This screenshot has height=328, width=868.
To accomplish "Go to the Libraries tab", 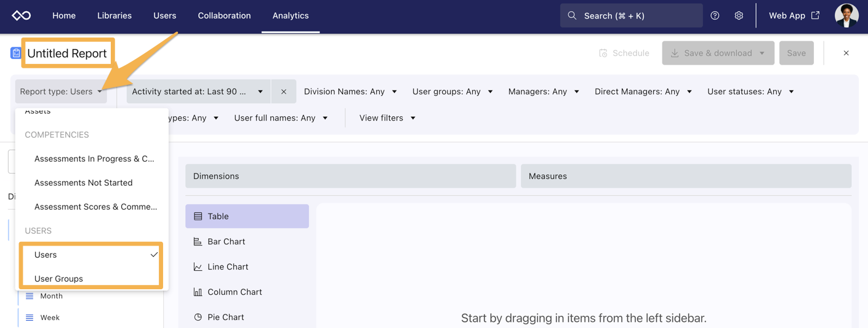I will coord(115,15).
